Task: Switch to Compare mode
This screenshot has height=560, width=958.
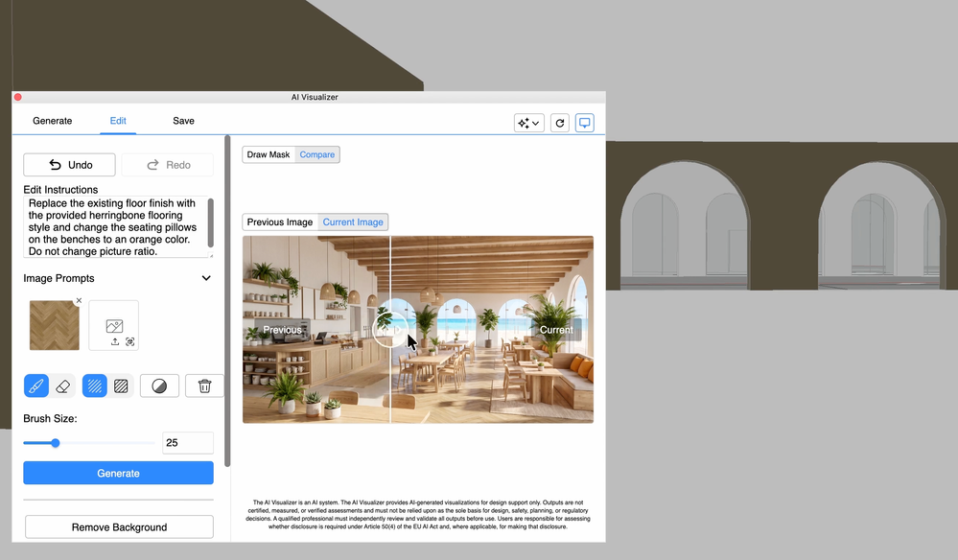Action: (317, 154)
